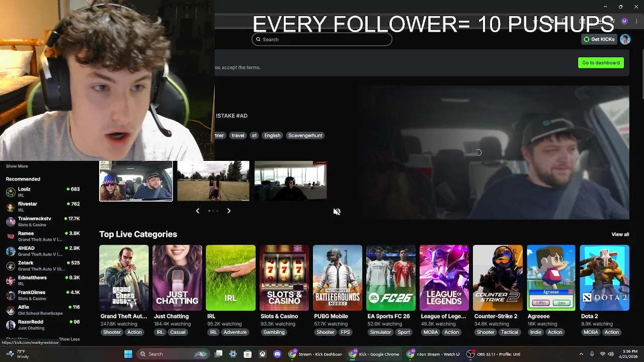The height and width of the screenshot is (362, 644).
Task: Open Zetark avatar in Recommended
Action: (11, 265)
